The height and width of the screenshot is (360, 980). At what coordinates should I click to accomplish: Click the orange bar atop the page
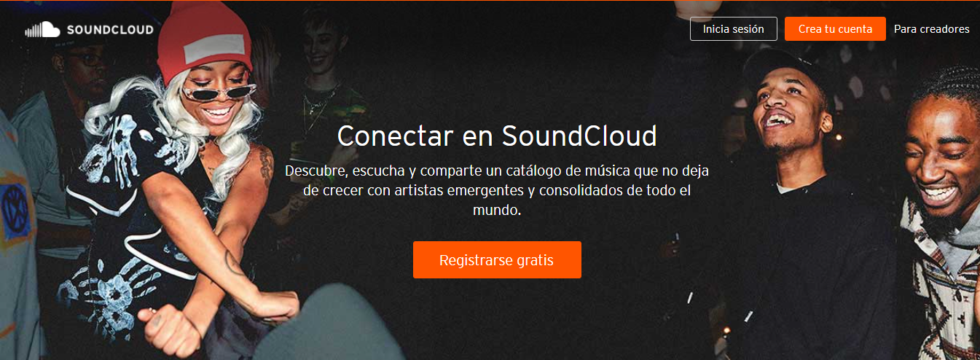pos(490,1)
